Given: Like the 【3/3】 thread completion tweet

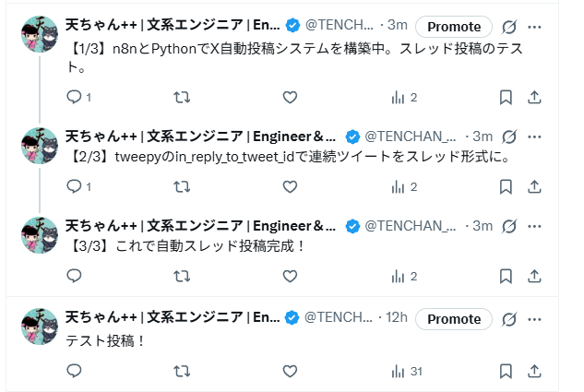Looking at the screenshot, I should point(289,276).
